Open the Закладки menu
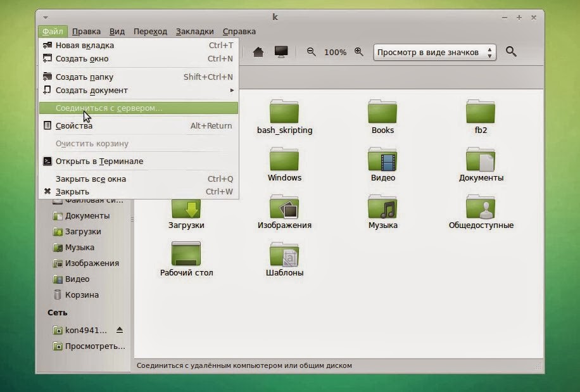The width and height of the screenshot is (580, 392). [x=194, y=32]
